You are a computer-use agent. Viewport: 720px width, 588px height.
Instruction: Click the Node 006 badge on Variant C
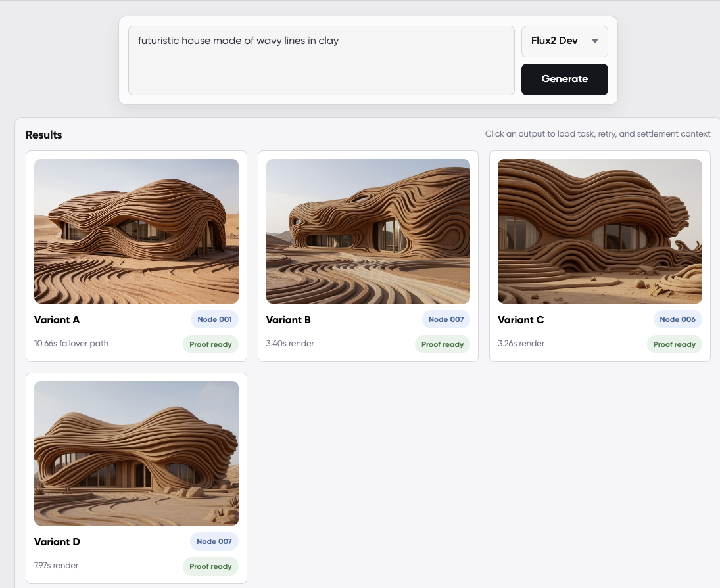coord(677,319)
